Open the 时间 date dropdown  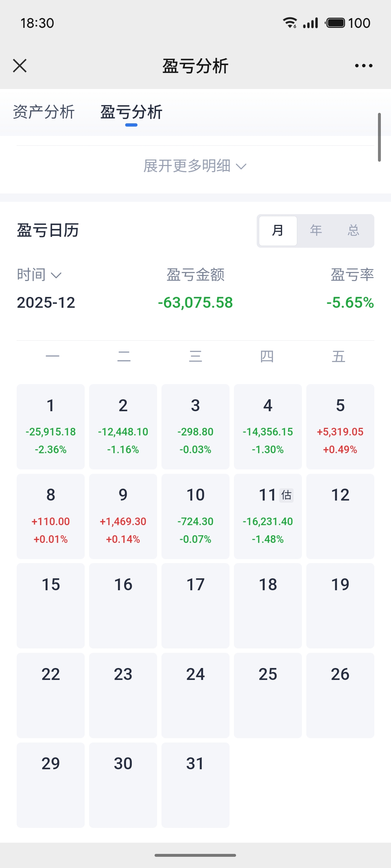39,275
